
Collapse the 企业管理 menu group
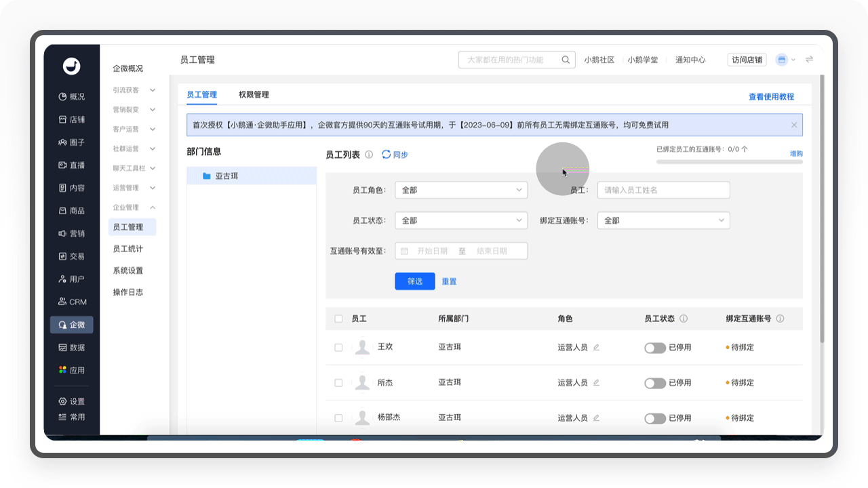pos(134,207)
